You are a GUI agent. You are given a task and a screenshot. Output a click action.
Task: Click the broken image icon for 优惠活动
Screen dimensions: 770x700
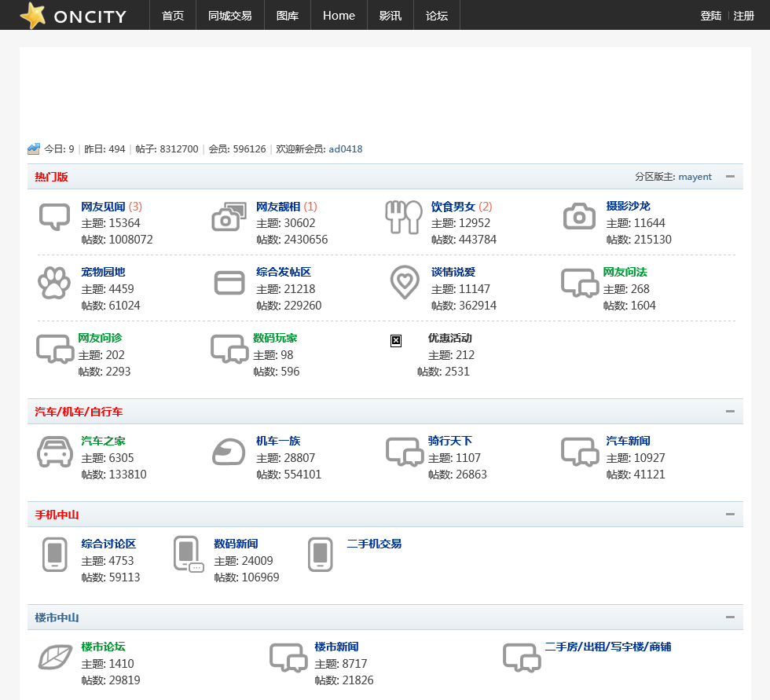(396, 341)
